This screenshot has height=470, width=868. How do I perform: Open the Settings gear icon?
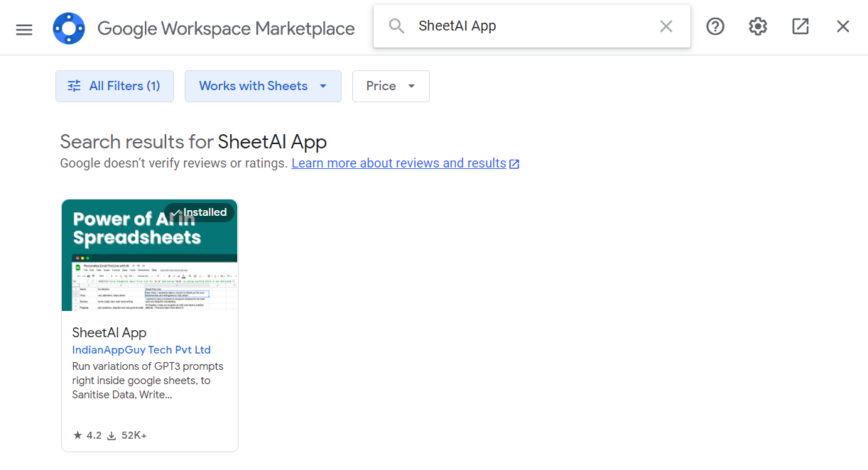click(758, 26)
